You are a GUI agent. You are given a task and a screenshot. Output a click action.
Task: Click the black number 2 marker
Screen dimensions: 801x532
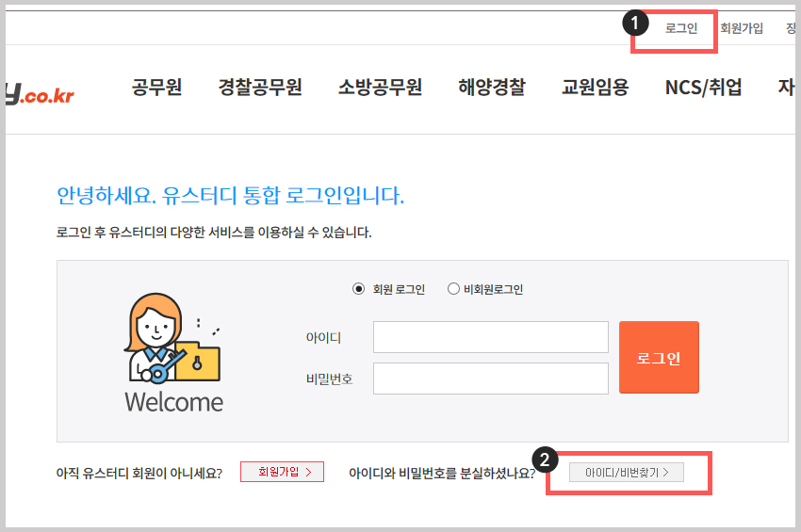544,459
